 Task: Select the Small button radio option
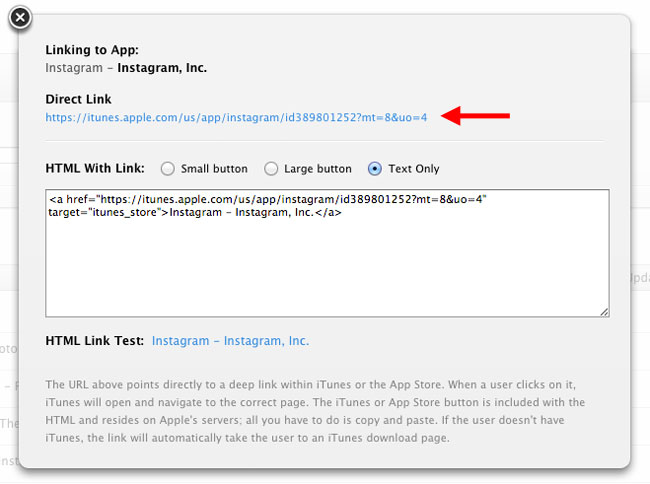[167, 169]
